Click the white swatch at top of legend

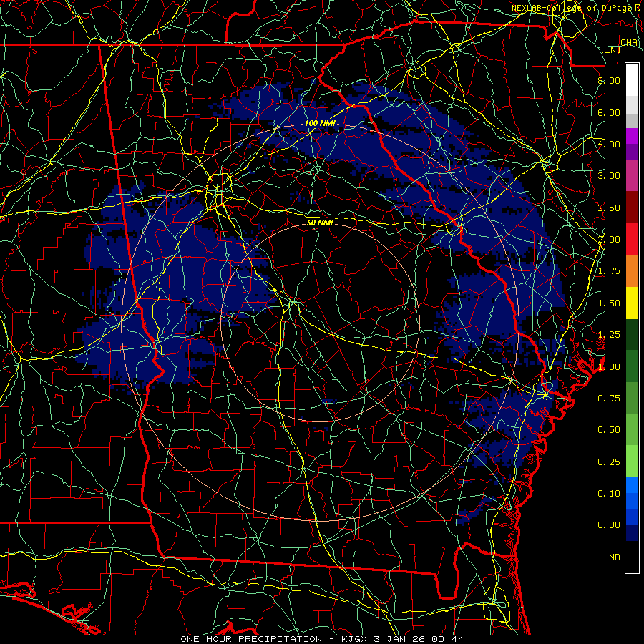click(632, 79)
